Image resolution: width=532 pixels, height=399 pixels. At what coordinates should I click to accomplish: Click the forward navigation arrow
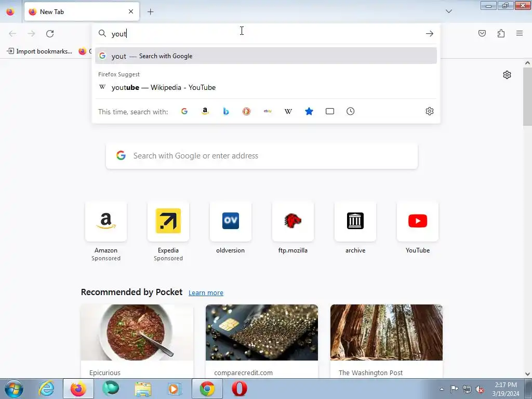click(x=31, y=34)
